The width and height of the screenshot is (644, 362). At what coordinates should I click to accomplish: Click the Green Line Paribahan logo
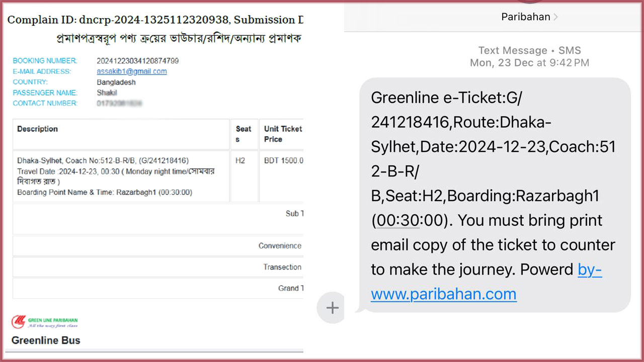pyautogui.click(x=45, y=322)
